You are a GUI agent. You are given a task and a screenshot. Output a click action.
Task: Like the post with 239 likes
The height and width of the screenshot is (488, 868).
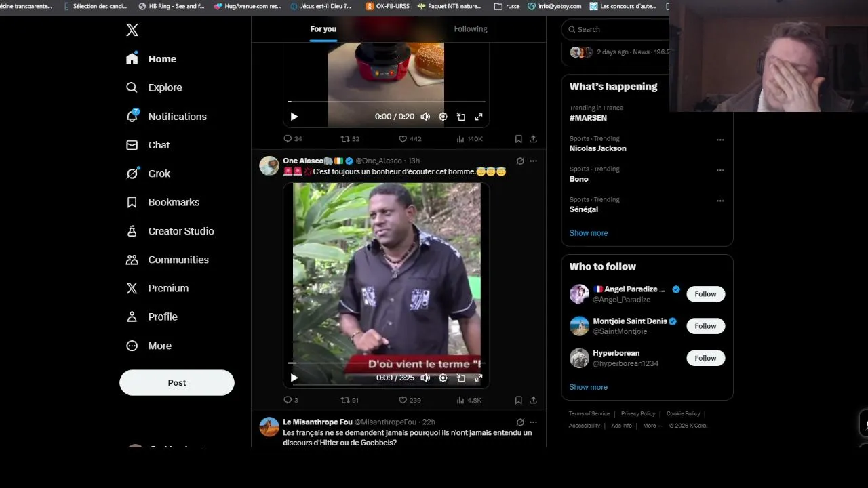(x=410, y=400)
